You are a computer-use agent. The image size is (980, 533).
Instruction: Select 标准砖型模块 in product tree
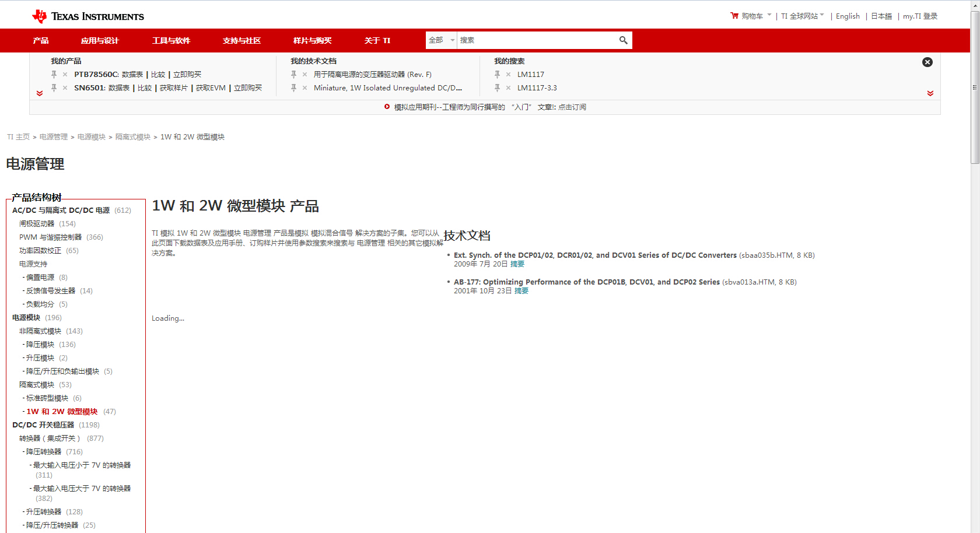click(47, 398)
